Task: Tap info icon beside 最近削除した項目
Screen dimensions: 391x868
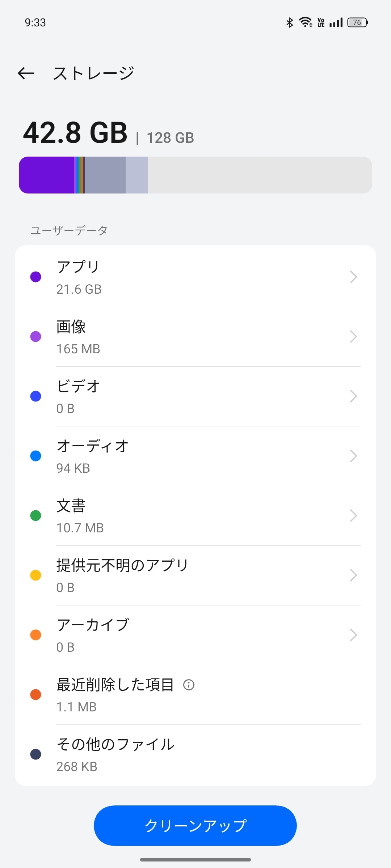Action: 189,685
